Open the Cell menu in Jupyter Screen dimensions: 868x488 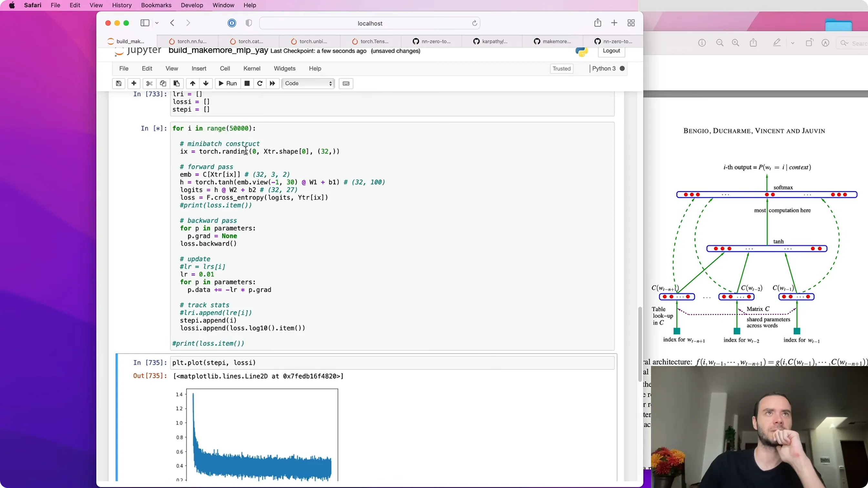pyautogui.click(x=225, y=68)
